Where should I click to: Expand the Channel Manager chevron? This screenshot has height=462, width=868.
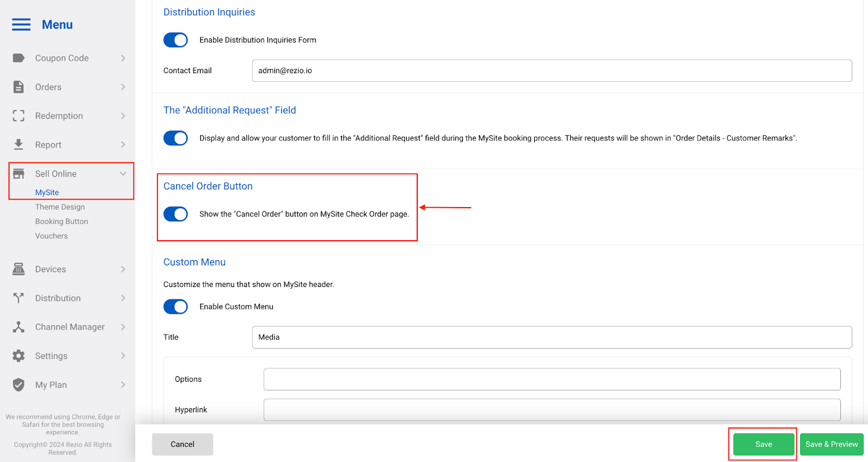pyautogui.click(x=123, y=326)
